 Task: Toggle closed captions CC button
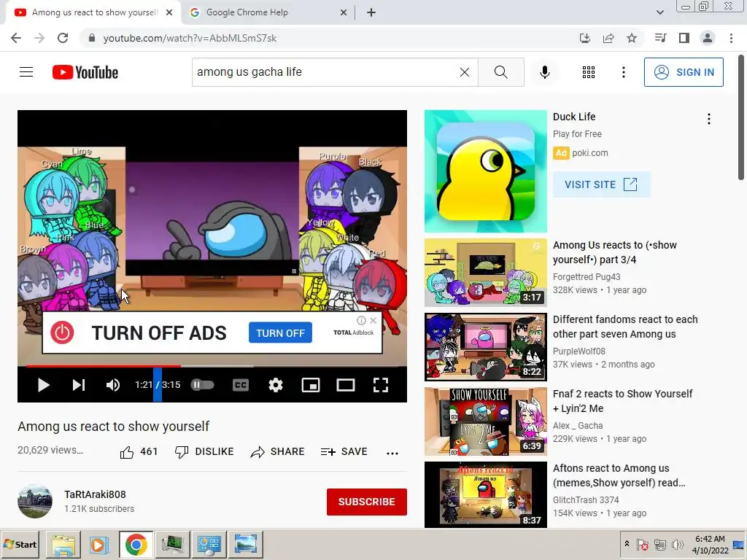point(241,385)
